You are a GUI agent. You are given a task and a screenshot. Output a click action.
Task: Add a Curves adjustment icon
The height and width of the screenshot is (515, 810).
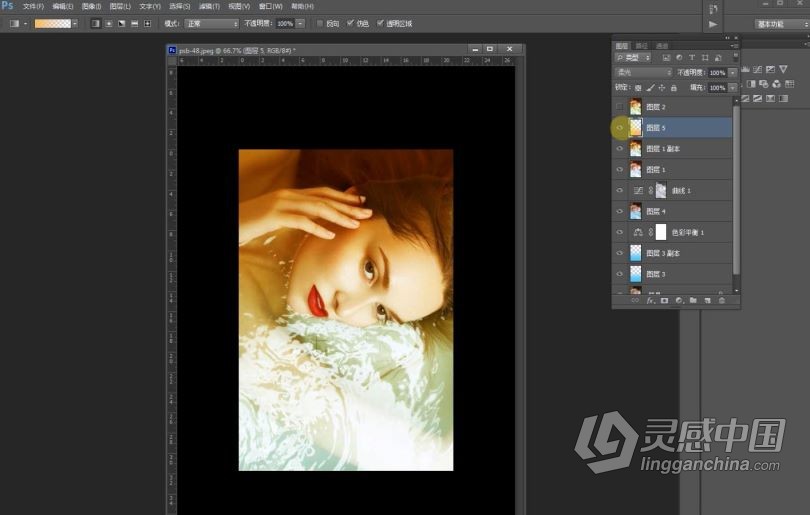click(758, 69)
